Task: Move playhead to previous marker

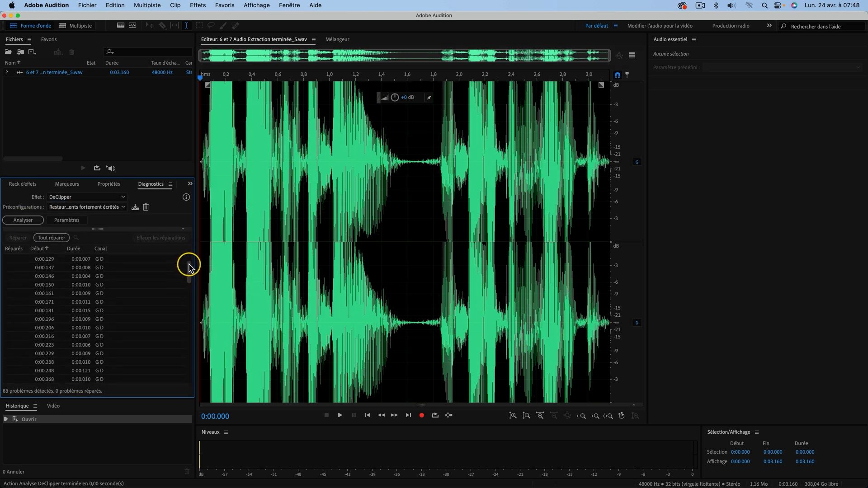Action: pyautogui.click(x=367, y=415)
